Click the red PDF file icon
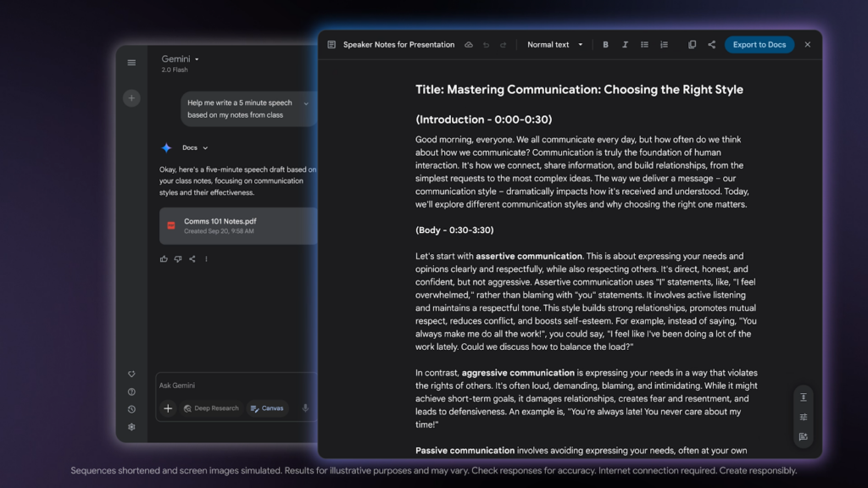868x488 pixels. [x=171, y=225]
